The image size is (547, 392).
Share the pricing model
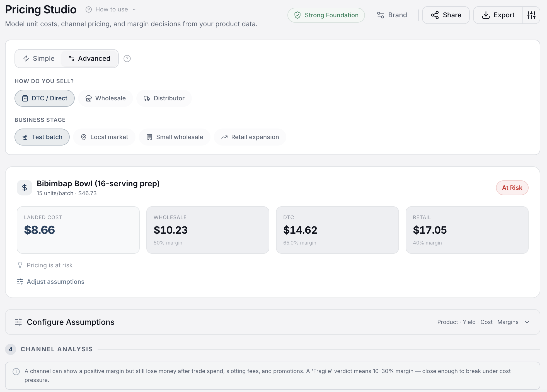pos(446,15)
